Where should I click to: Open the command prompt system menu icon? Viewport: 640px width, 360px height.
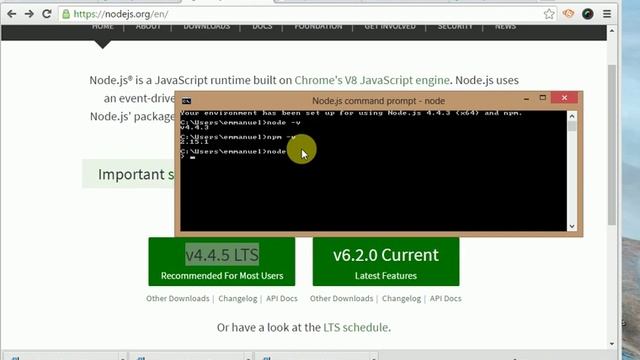click(x=187, y=101)
